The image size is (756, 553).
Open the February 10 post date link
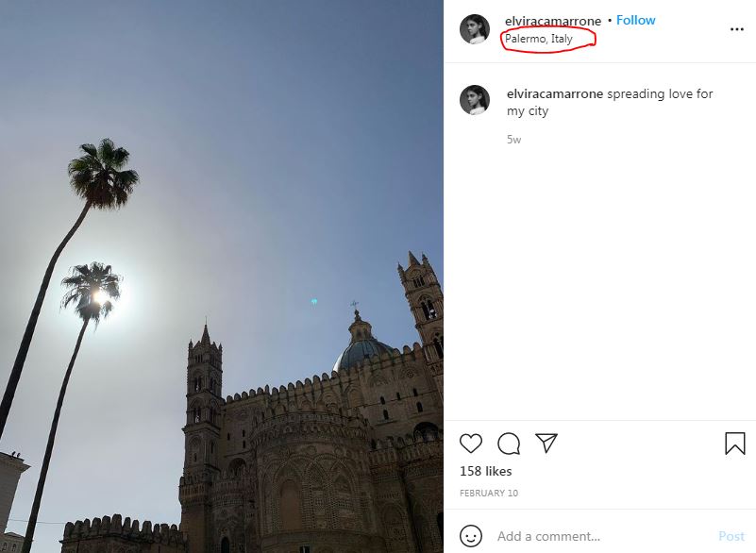pos(488,493)
